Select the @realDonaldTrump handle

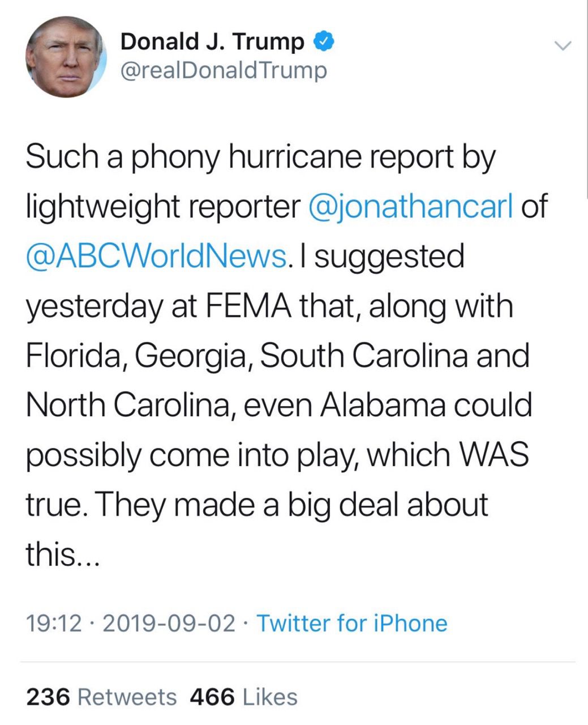point(225,70)
